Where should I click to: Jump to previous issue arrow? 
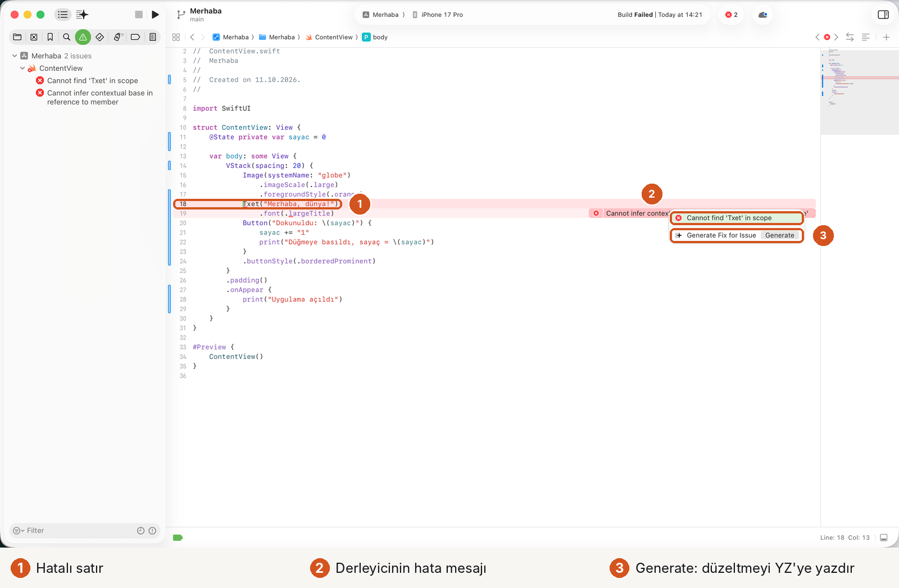[818, 37]
